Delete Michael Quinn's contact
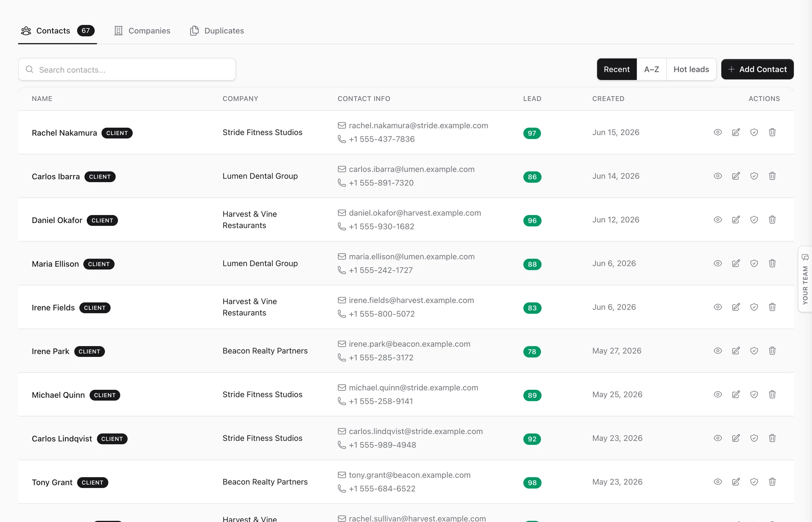This screenshot has width=812, height=522. coord(772,395)
